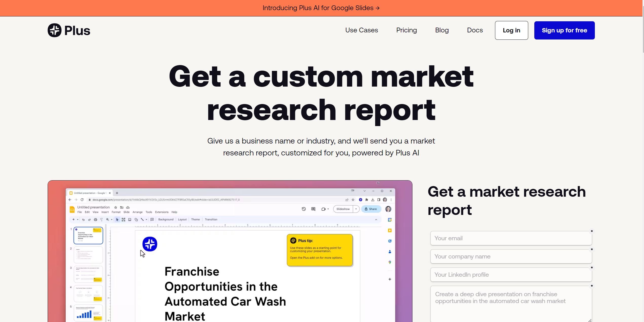The width and height of the screenshot is (644, 322).
Task: Open Tools menu in Slides demo
Action: coord(149,212)
